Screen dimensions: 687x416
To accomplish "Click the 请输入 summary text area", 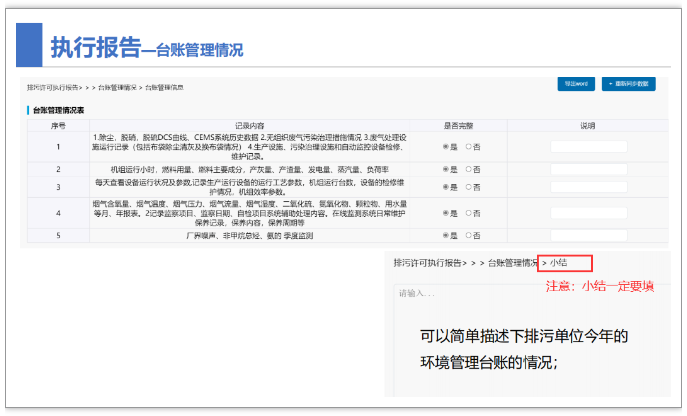I will (x=532, y=341).
